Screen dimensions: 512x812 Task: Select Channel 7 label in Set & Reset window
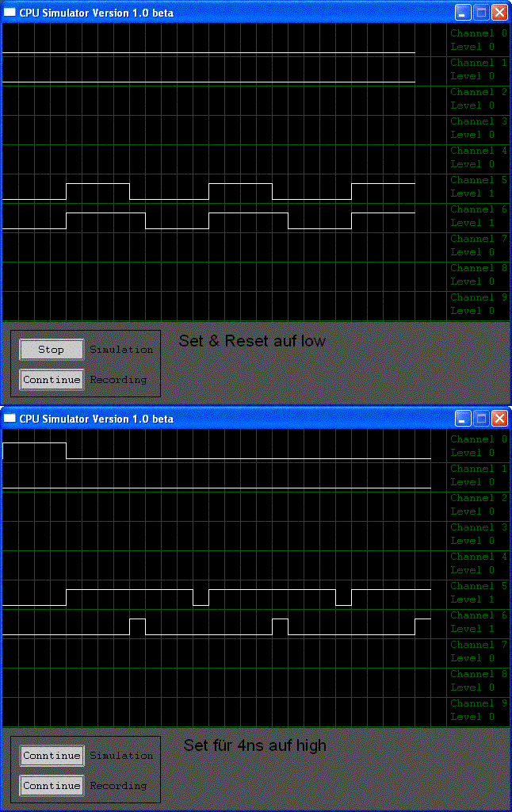coord(479,239)
